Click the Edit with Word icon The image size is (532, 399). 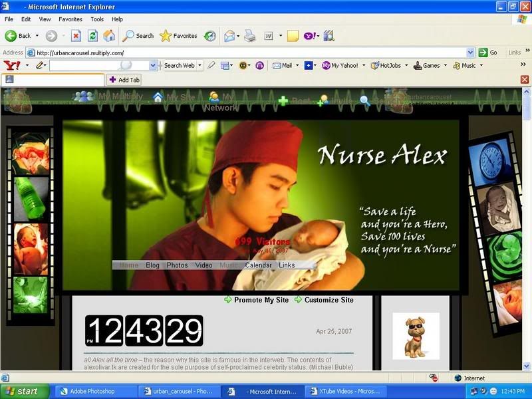(x=269, y=36)
